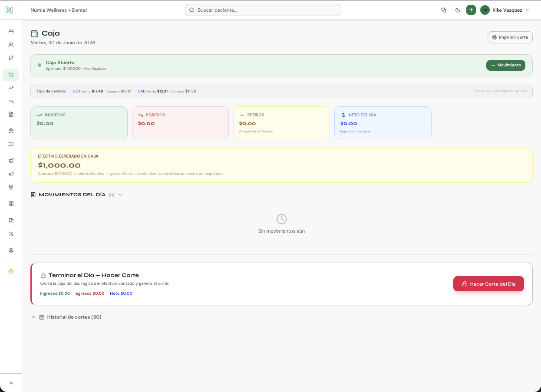The width and height of the screenshot is (541, 392).
Task: Click the Martes, 30 de Junio de 2026 date
Action: point(63,43)
